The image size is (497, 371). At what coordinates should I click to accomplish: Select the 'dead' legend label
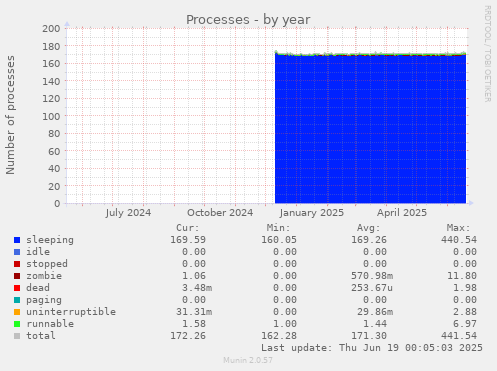(38, 288)
